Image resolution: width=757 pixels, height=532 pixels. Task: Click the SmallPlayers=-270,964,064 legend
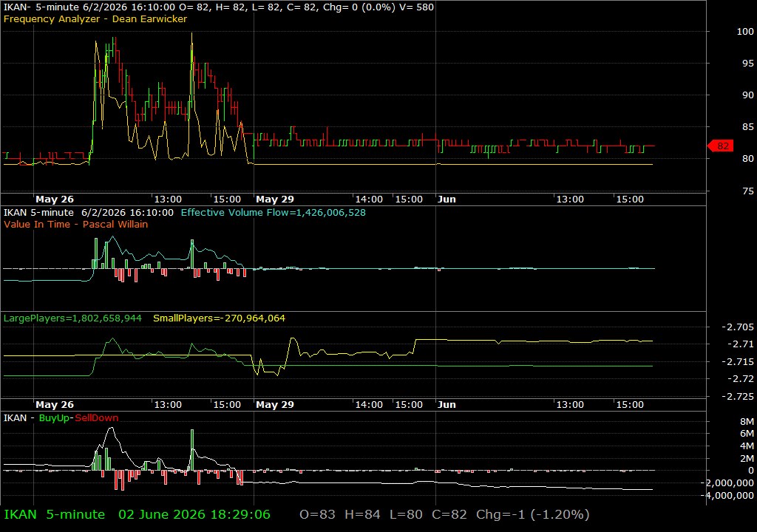click(219, 318)
